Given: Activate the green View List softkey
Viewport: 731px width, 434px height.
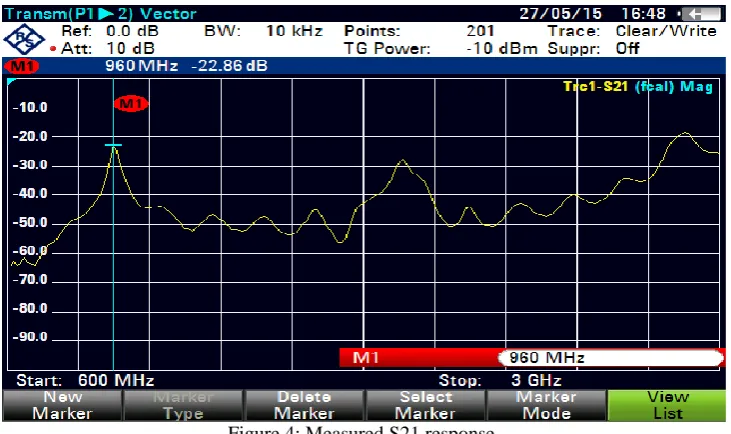Looking at the screenshot, I should [667, 405].
